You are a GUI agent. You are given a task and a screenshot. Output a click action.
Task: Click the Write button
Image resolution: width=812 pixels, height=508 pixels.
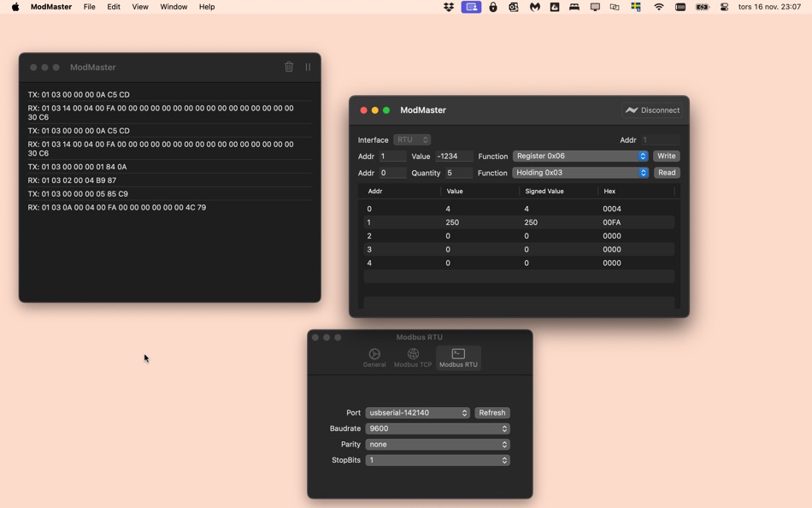click(667, 156)
